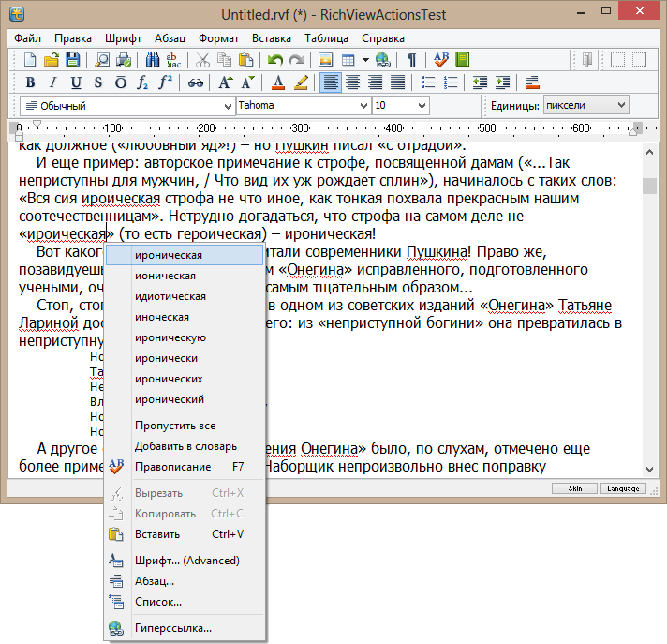
Task: Click the vertical scrollbar down arrow
Action: point(649,468)
